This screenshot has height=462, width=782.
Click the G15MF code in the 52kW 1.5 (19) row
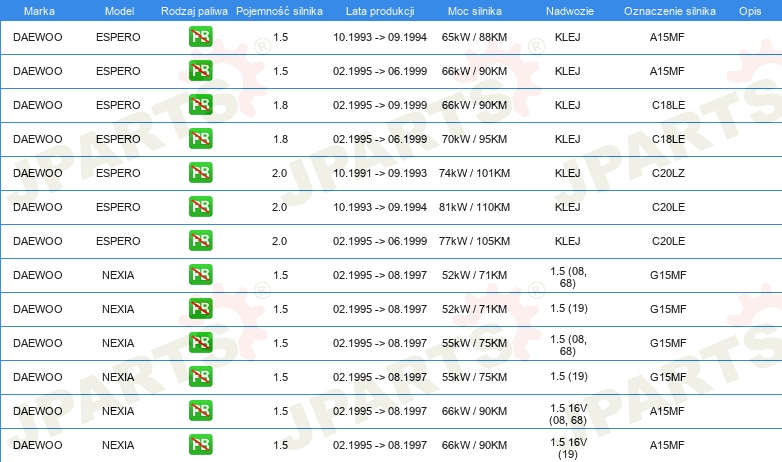pos(668,309)
